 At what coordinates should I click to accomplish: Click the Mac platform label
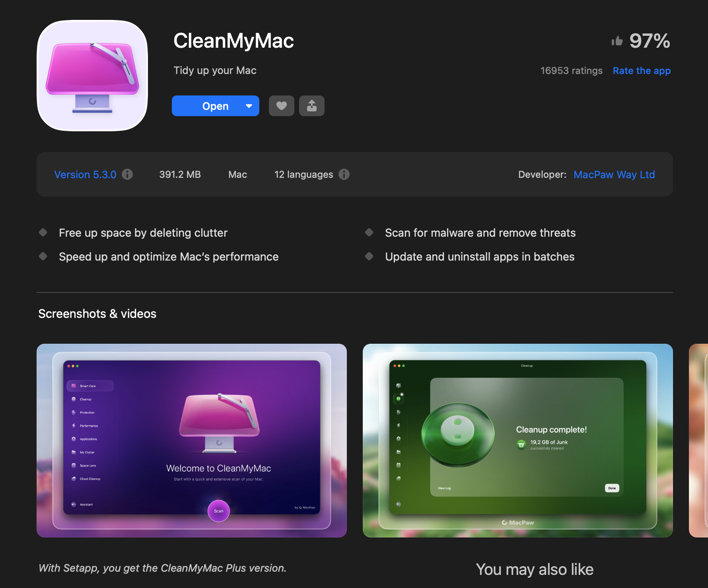click(237, 175)
